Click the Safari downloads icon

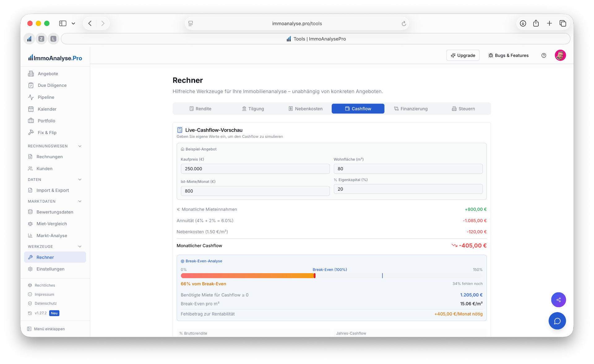[x=523, y=23]
